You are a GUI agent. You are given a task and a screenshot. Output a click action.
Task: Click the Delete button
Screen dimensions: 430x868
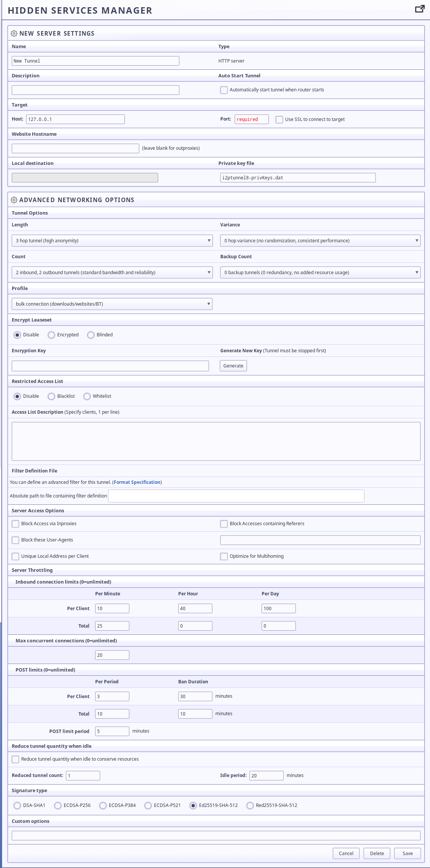pos(377,853)
